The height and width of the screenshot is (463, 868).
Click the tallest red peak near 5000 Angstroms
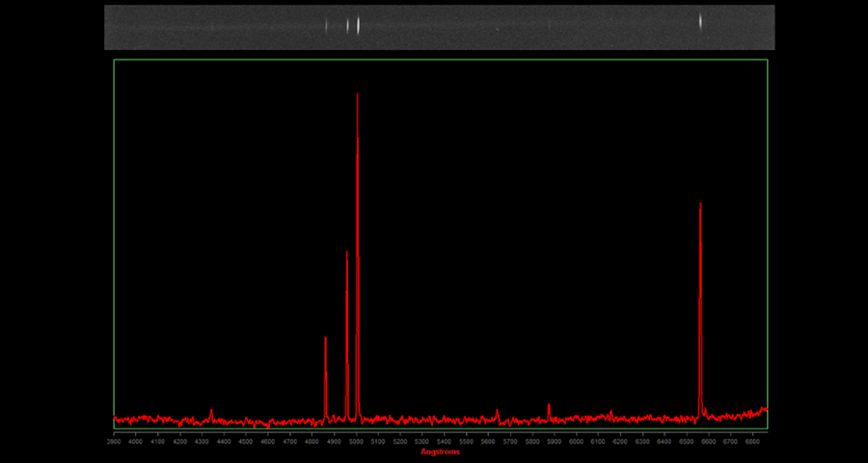pyautogui.click(x=358, y=96)
